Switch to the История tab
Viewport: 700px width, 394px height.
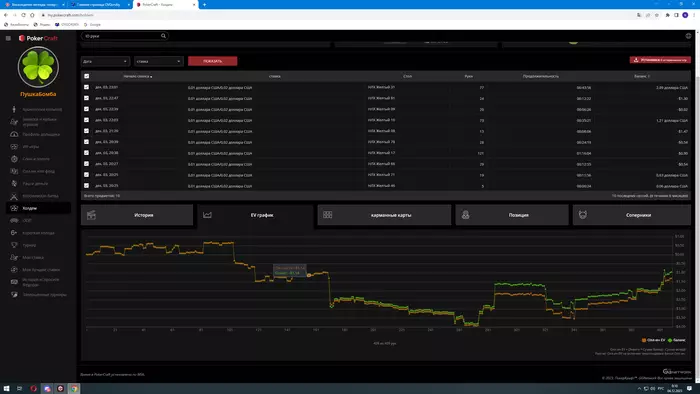click(x=137, y=215)
